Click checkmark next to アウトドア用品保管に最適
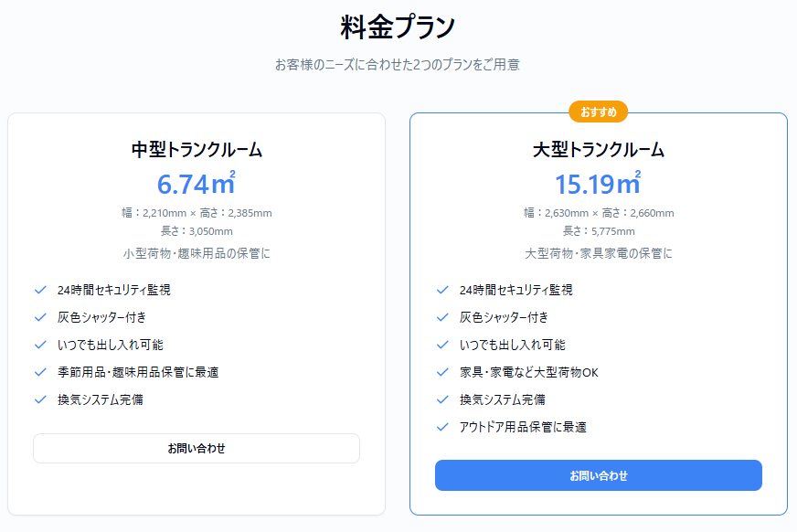797x532 pixels. [x=442, y=427]
